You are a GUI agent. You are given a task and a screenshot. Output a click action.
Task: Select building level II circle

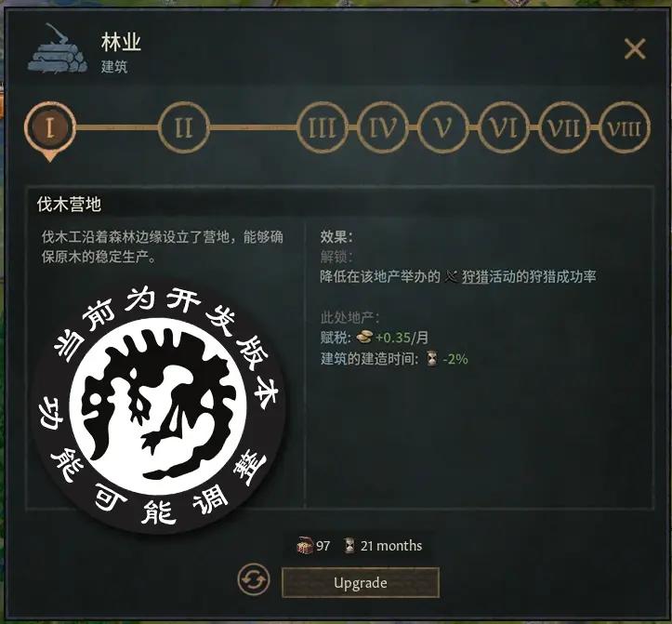pyautogui.click(x=184, y=127)
